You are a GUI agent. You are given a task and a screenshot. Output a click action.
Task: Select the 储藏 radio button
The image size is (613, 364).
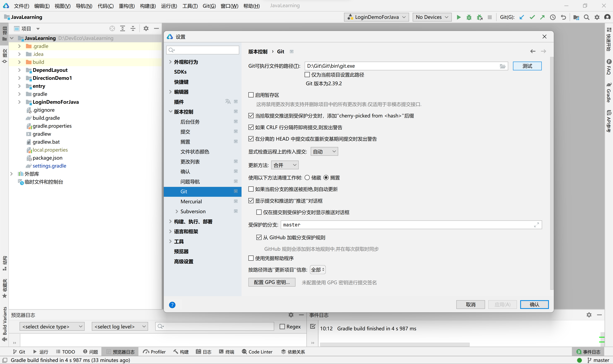307,178
